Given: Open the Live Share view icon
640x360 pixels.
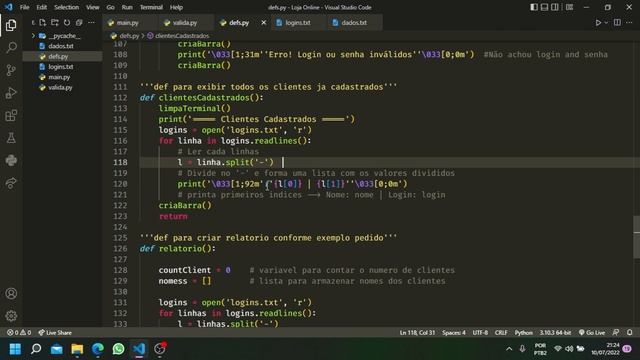Looking at the screenshot, I should click(11, 183).
